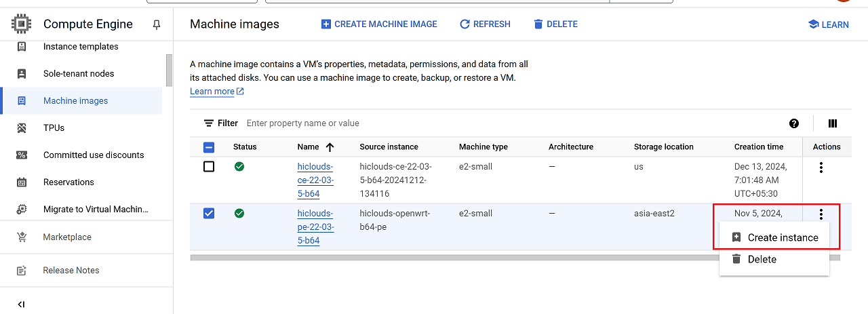The height and width of the screenshot is (314, 868).
Task: Click the Reservations calendar icon
Action: click(22, 182)
